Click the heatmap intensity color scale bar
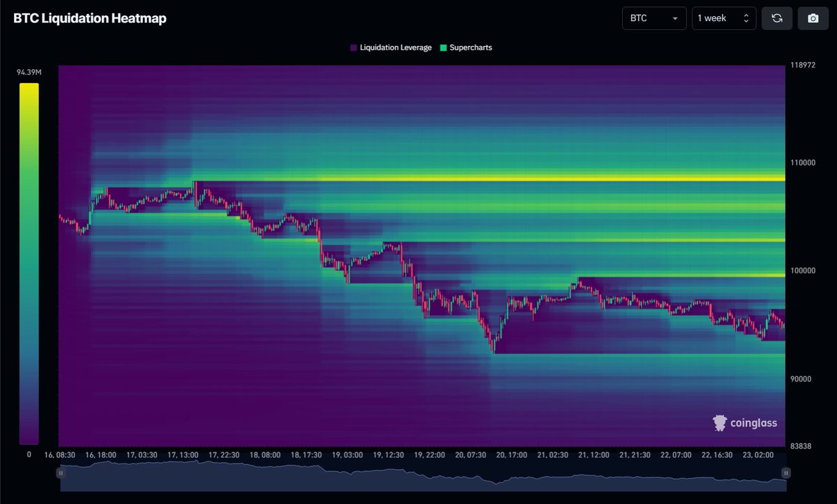This screenshot has width=837, height=504. click(29, 264)
